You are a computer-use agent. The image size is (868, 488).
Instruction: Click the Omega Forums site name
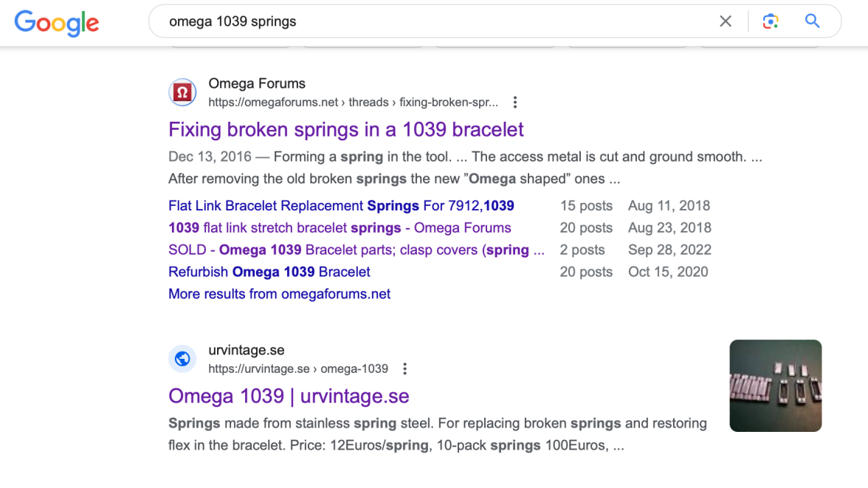[x=257, y=84]
